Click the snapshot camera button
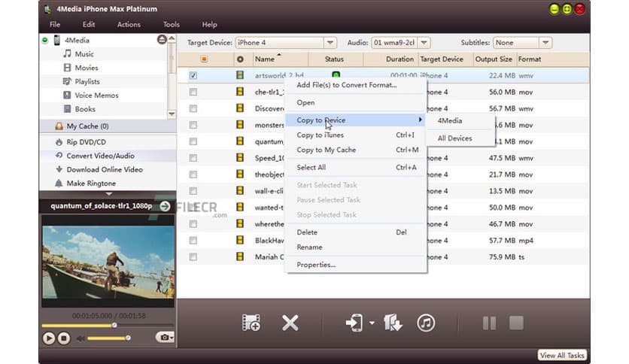 [165, 338]
